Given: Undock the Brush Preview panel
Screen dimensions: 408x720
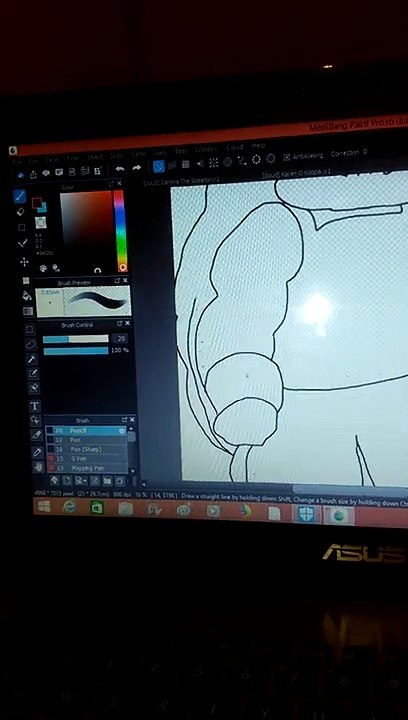Looking at the screenshot, I should coord(117,281).
